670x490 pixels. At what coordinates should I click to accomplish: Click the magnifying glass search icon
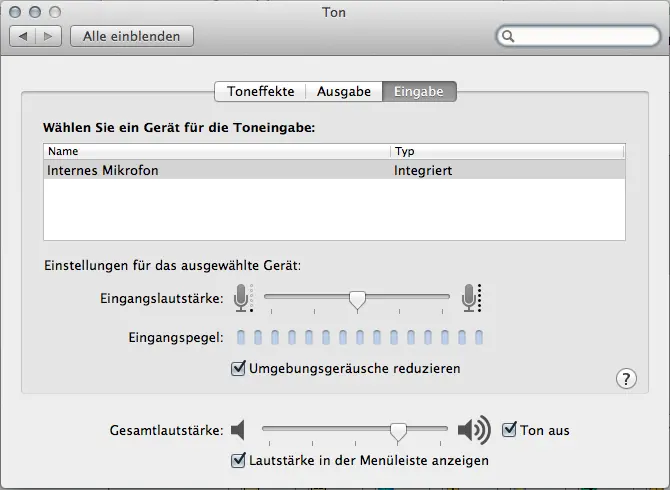coord(509,36)
